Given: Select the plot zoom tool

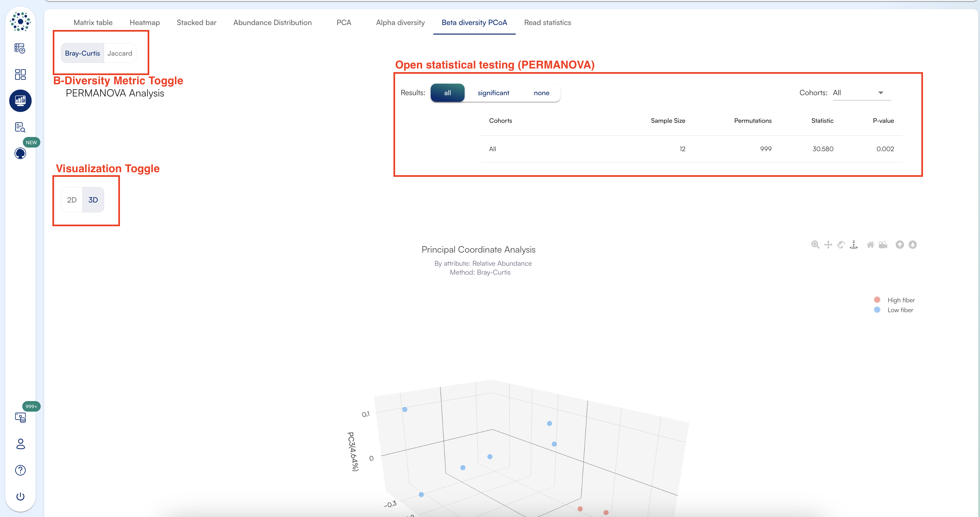Looking at the screenshot, I should (815, 244).
